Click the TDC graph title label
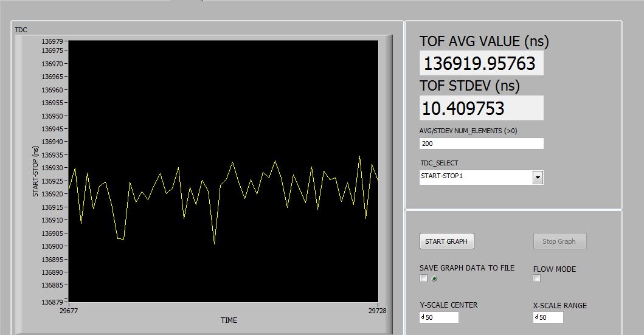This screenshot has width=644, height=335. click(21, 30)
